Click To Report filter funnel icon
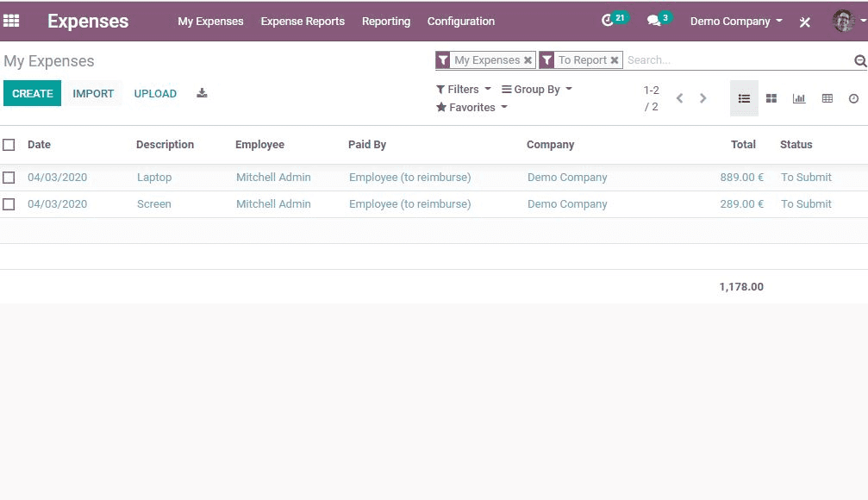 pyautogui.click(x=546, y=59)
